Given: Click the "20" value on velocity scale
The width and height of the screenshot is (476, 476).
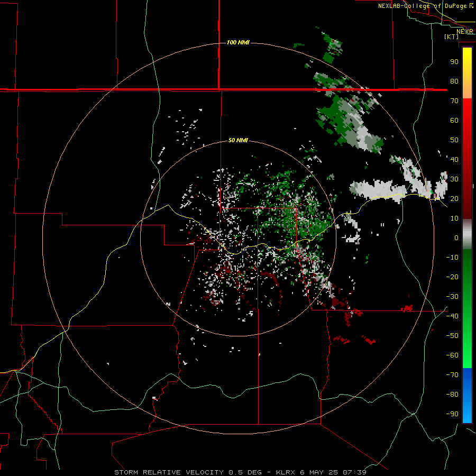Looking at the screenshot, I should 454,198.
